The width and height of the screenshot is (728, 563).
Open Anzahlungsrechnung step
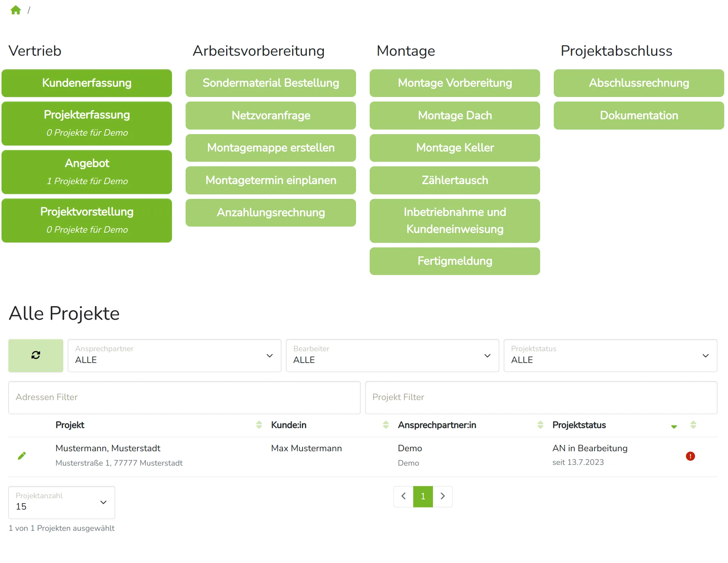[271, 213]
